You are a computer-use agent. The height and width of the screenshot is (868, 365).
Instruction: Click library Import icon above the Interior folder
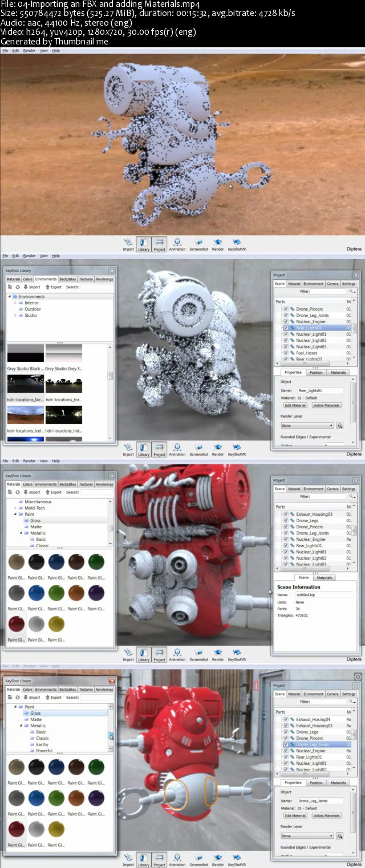click(31, 287)
